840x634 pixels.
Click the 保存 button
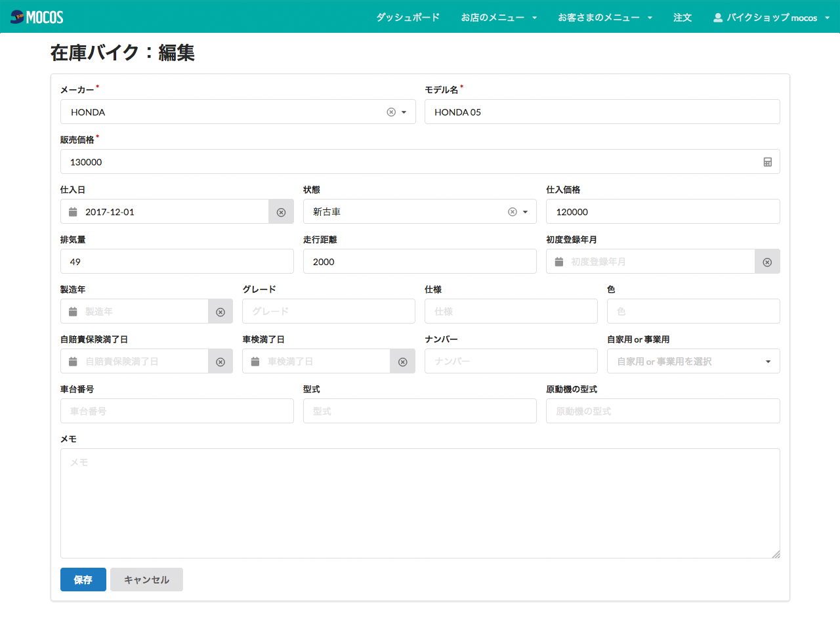[x=83, y=580]
